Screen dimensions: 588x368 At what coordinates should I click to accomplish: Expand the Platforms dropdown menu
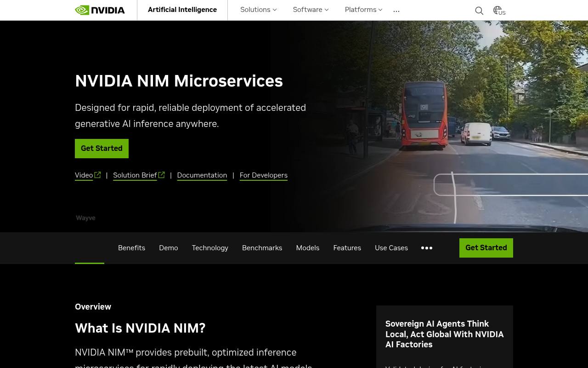(x=364, y=10)
